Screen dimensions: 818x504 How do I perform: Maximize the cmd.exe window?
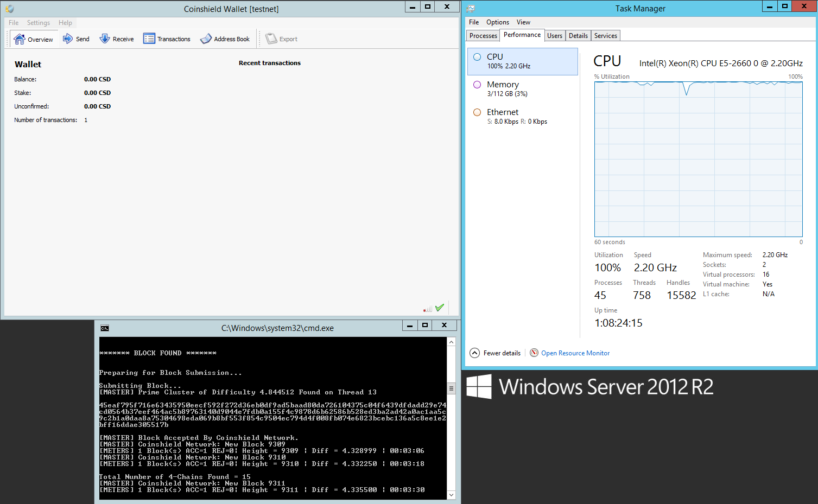pos(425,325)
